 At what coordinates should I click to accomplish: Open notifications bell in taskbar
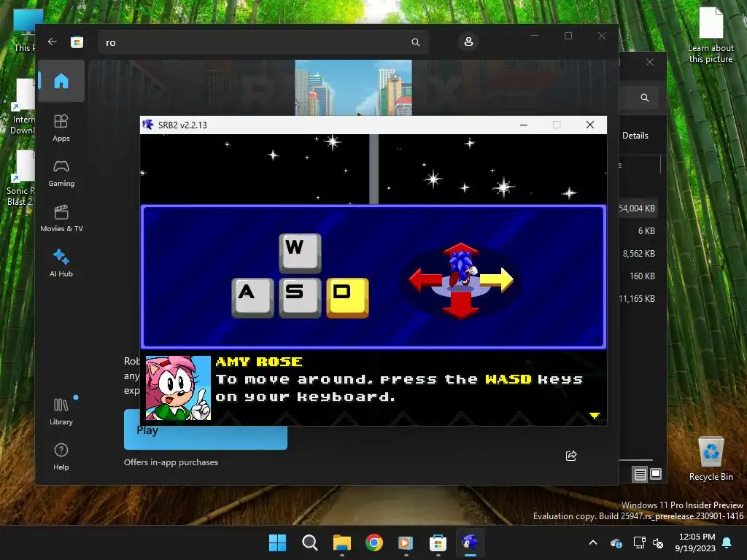coord(727,542)
